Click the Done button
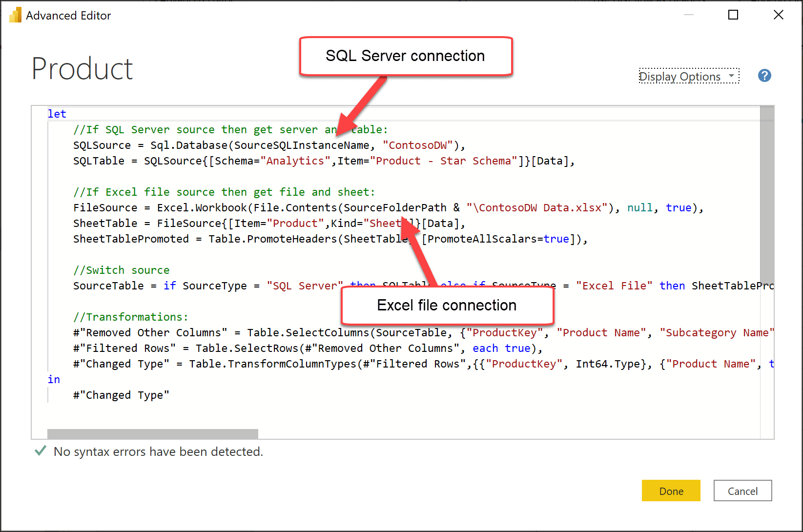 click(x=671, y=491)
